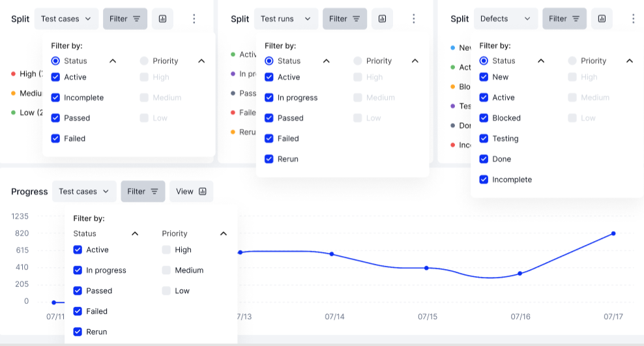
Task: Click the 07/17 data point on chart
Action: point(613,233)
